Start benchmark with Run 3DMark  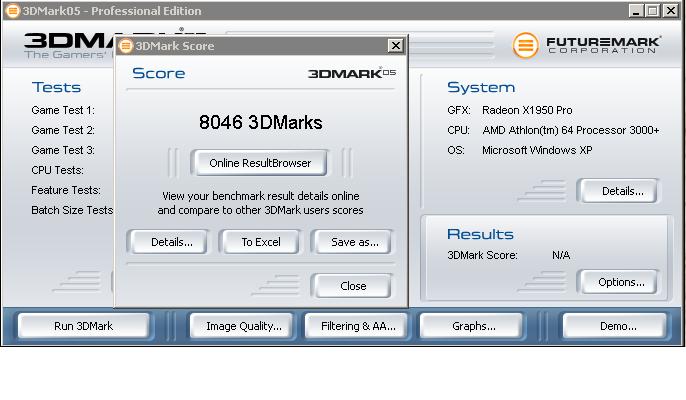84,326
